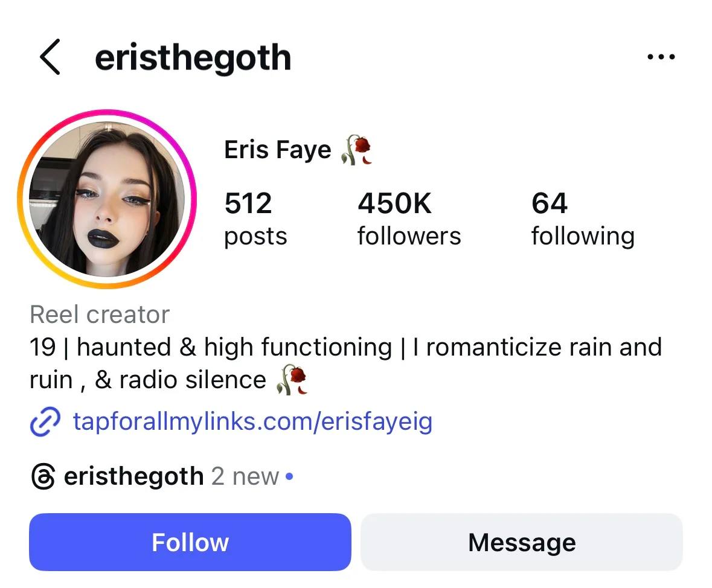Click the wilted rose emoji in bio
The image size is (712, 588).
pyautogui.click(x=292, y=380)
